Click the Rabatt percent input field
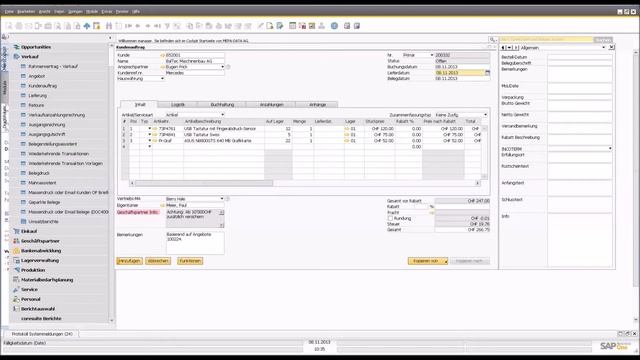Screen dimensions: 640x360 click(x=421, y=207)
